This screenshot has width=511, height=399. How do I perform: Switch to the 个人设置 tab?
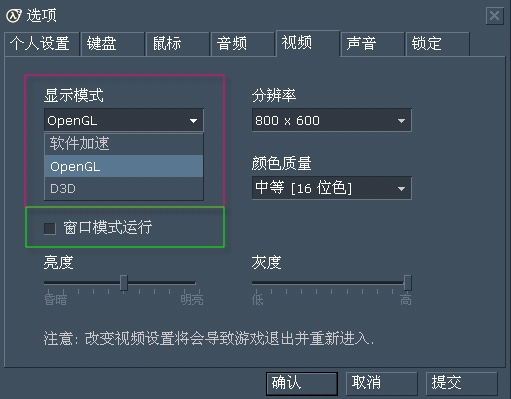pyautogui.click(x=42, y=44)
